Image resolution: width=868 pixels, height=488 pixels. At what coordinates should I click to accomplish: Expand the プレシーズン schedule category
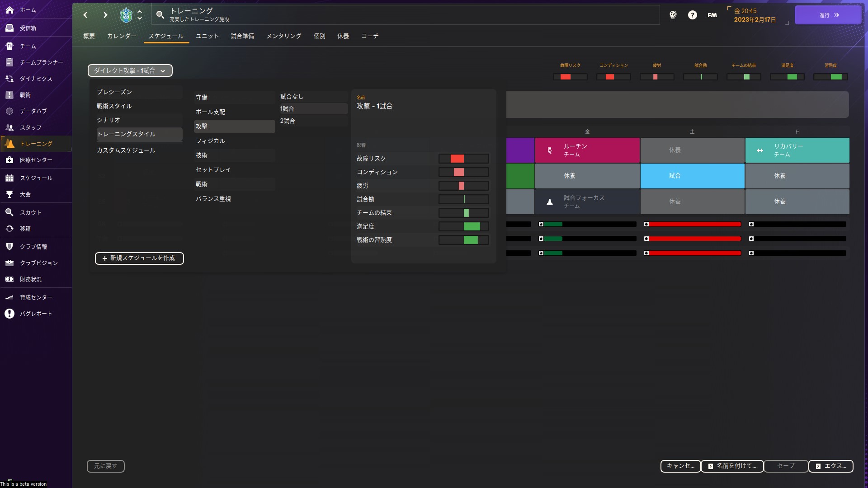click(114, 92)
